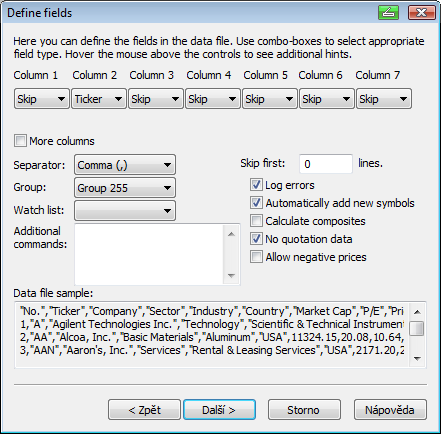The height and width of the screenshot is (434, 441).
Task: Click the Skip first lines input field
Action: (326, 164)
